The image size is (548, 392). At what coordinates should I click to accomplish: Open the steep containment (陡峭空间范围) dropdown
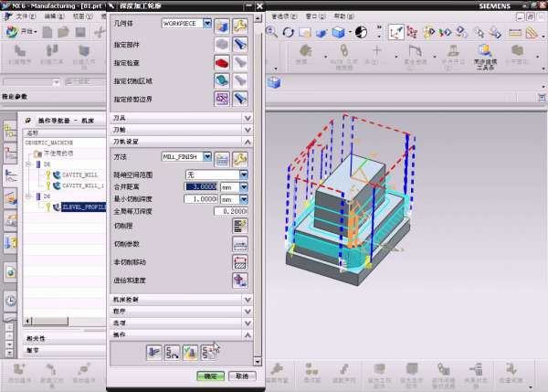point(244,174)
